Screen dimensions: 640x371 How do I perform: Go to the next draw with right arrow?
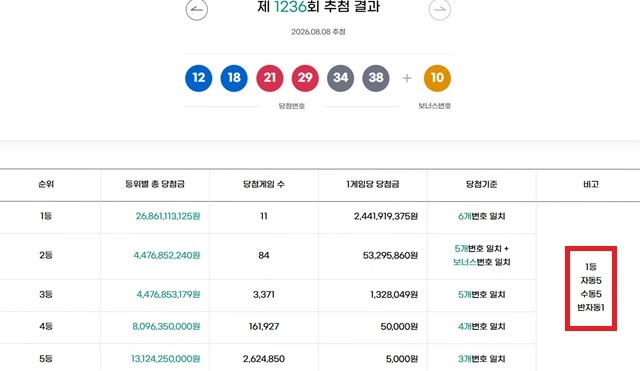(x=440, y=9)
